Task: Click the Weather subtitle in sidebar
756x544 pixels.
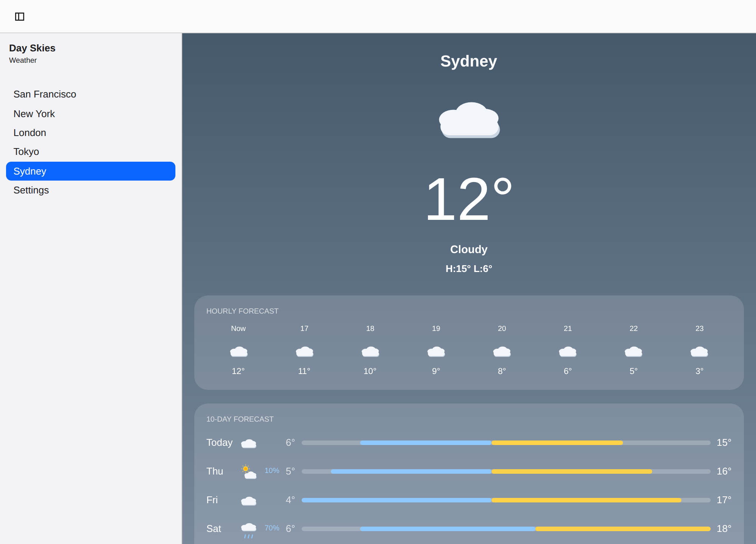Action: click(x=23, y=60)
